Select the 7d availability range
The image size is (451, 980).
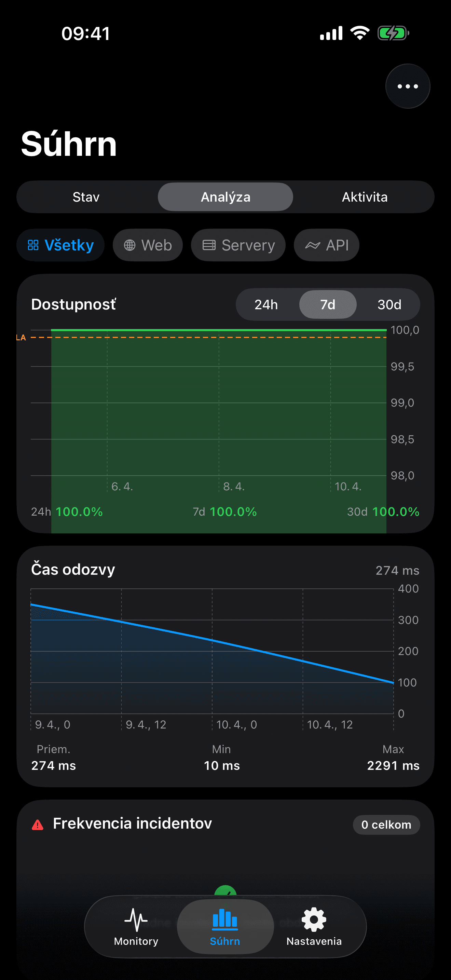[x=327, y=304]
